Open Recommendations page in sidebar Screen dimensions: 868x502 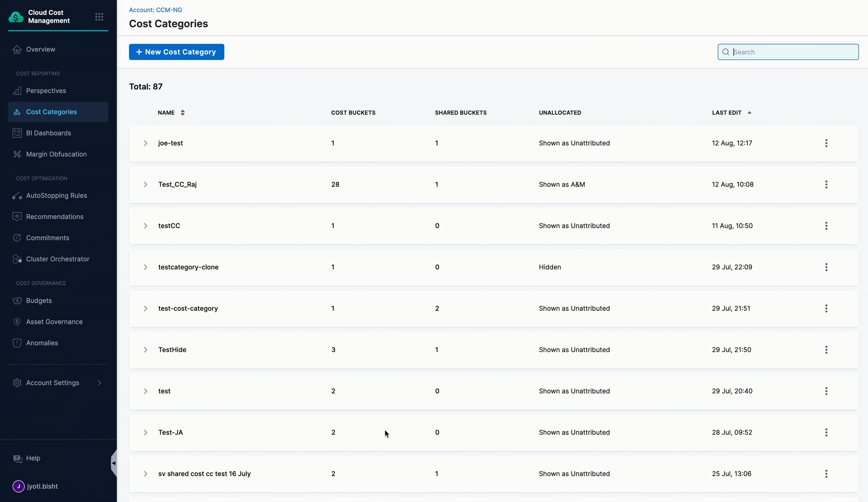(55, 216)
